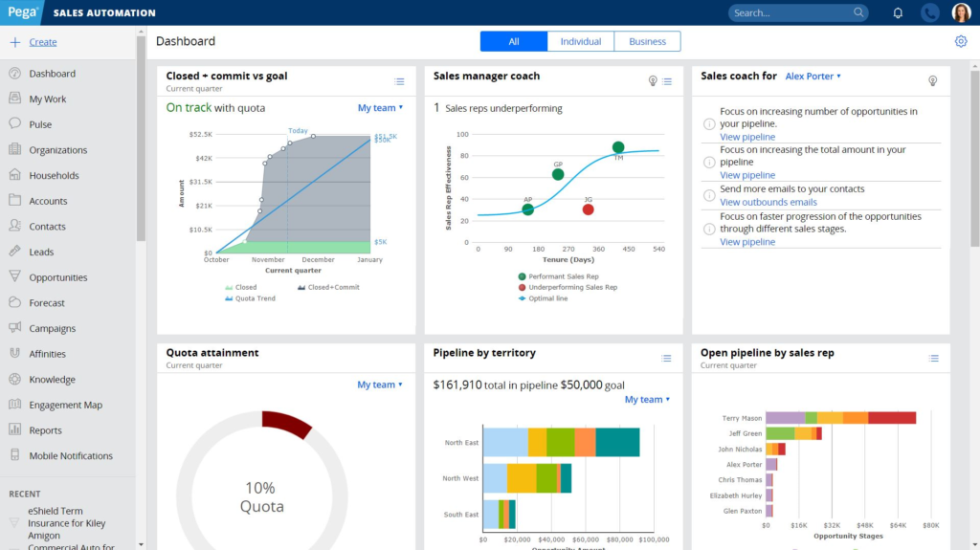Image resolution: width=980 pixels, height=550 pixels.
Task: Click the My Work sidebar icon
Action: [x=15, y=99]
